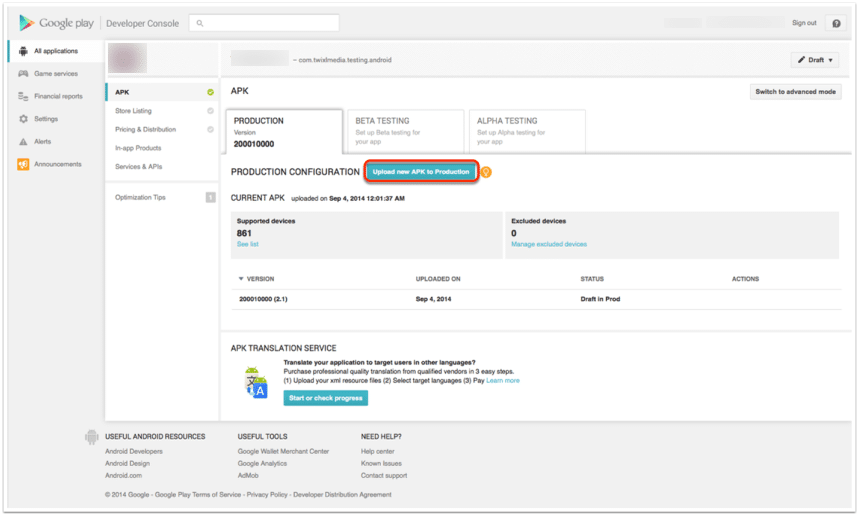Click the Sign out link
This screenshot has height=516, width=861.
coord(804,23)
